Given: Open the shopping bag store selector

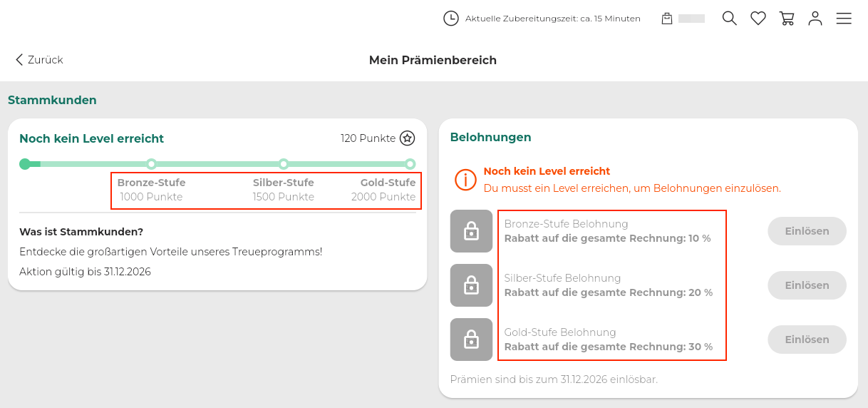Looking at the screenshot, I should [668, 19].
